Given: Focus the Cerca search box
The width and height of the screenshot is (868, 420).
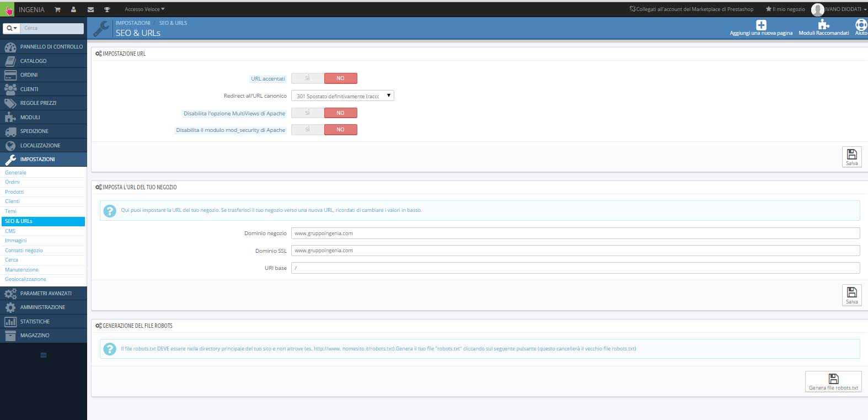Looking at the screenshot, I should [x=52, y=28].
